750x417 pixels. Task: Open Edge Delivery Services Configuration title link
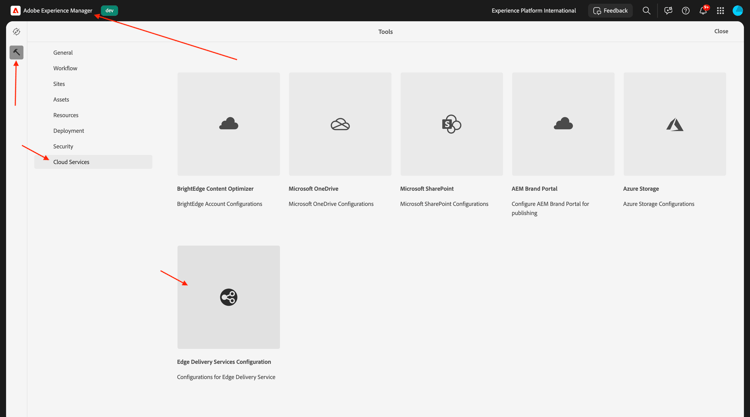click(224, 362)
